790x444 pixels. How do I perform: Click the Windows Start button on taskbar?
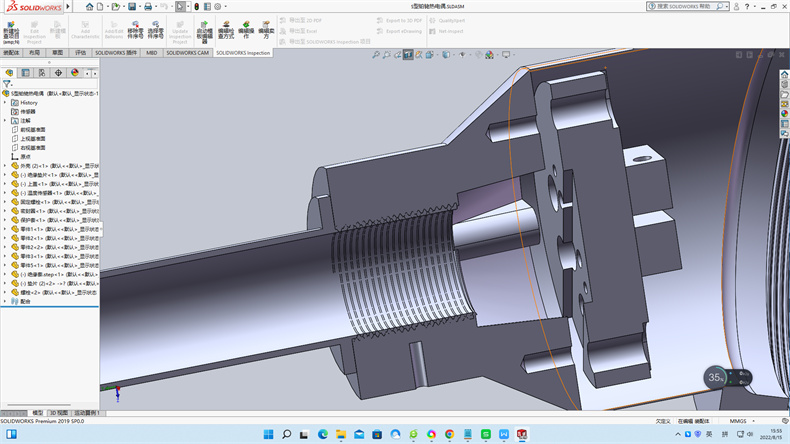click(266, 434)
